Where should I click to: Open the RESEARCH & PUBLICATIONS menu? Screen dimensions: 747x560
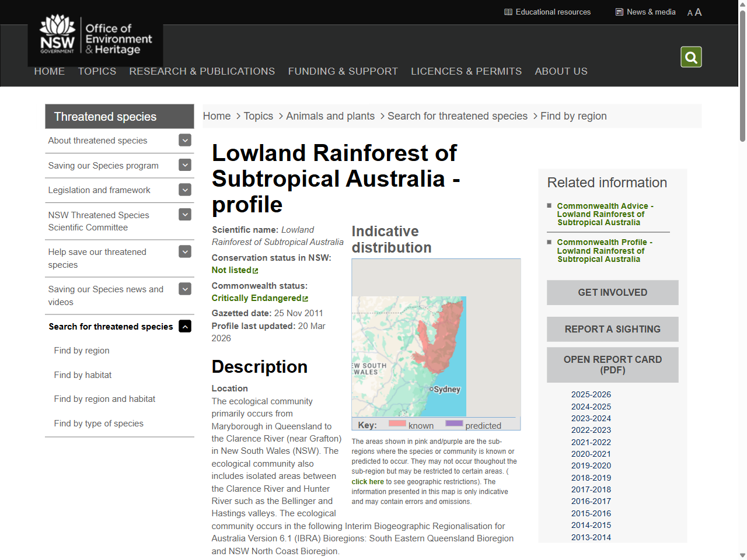[x=202, y=71]
